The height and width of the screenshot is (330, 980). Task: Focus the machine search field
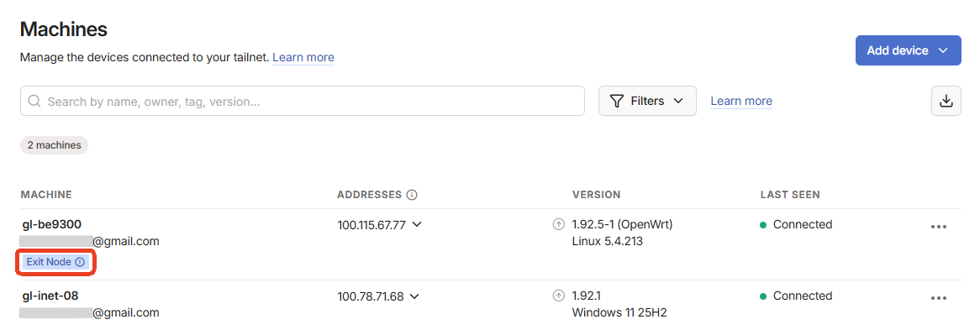click(x=303, y=101)
